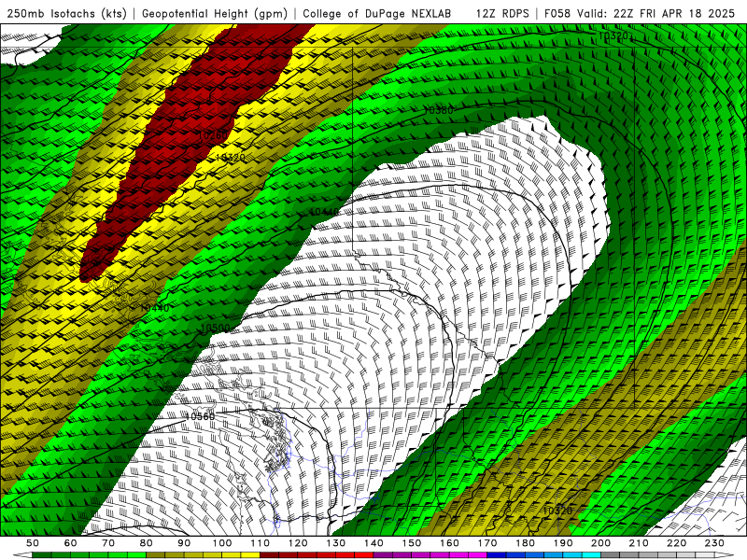The height and width of the screenshot is (560, 747).
Task: Click the color bar value 160
Action: 449,543
